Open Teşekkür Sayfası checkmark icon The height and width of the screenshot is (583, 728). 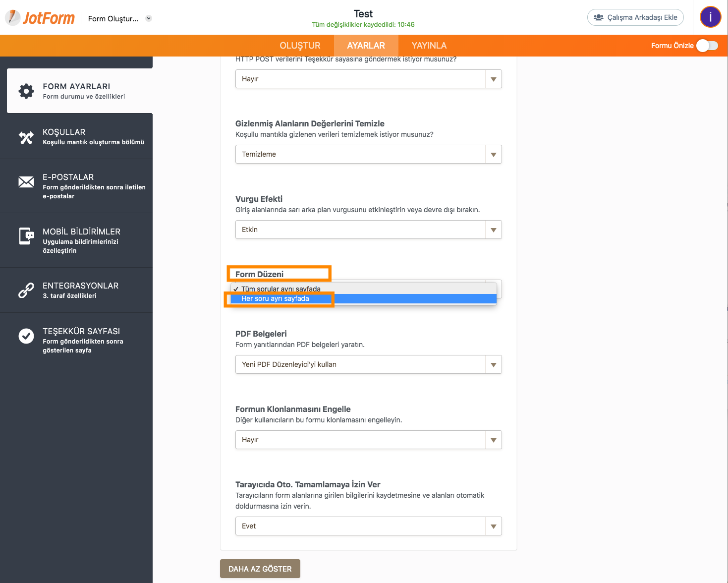[x=26, y=336]
